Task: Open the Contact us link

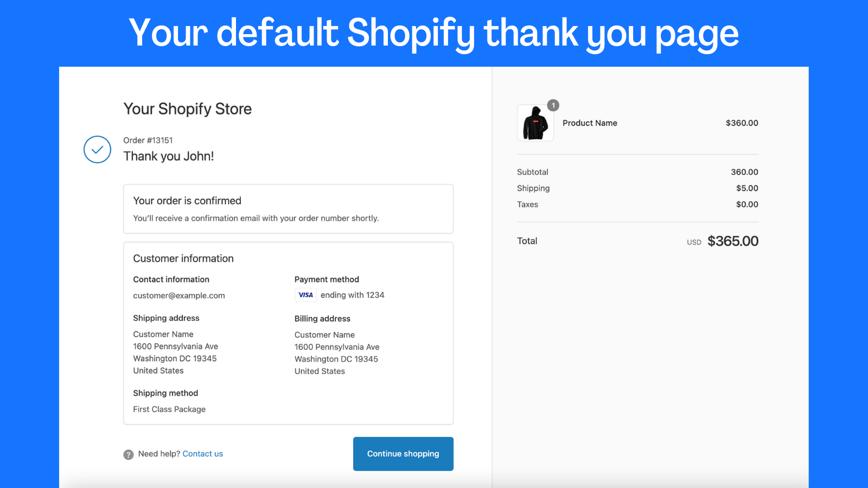Action: click(x=203, y=454)
